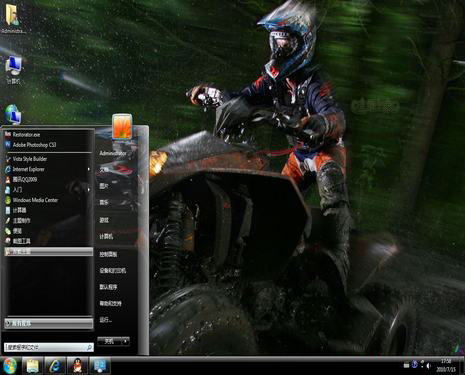The width and height of the screenshot is (465, 375).
Task: Open 帮助和支持 Help and Support
Action: pos(110,303)
